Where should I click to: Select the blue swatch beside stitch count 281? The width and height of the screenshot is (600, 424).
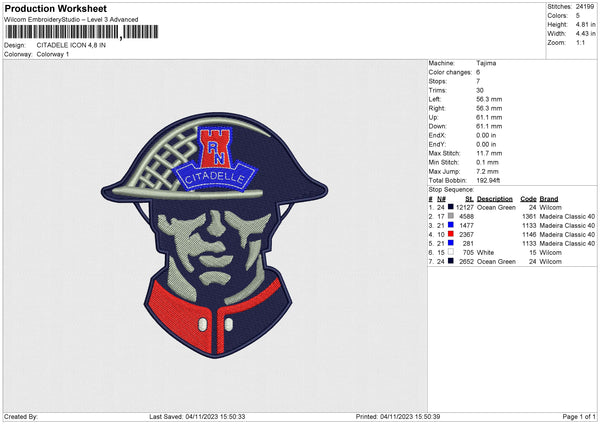451,243
